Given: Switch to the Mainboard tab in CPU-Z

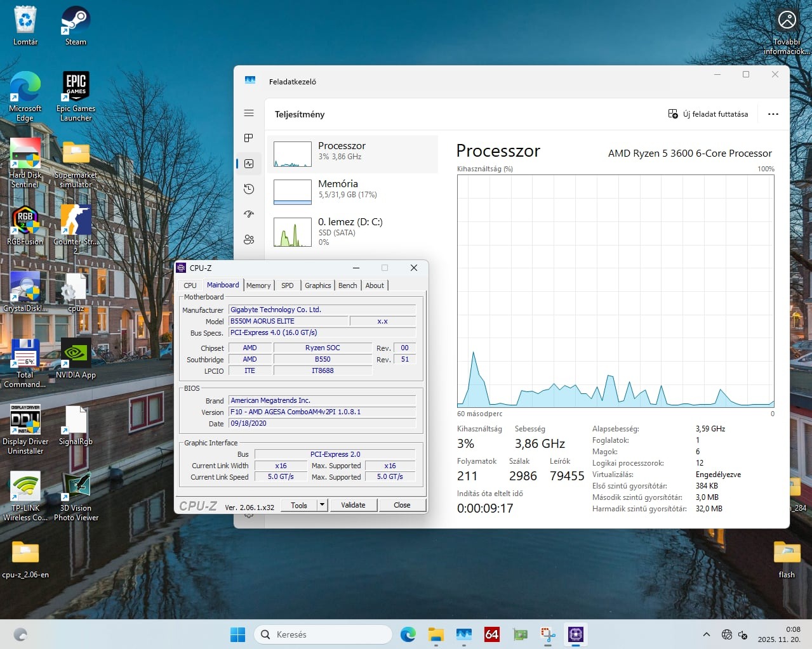Looking at the screenshot, I should click(223, 285).
